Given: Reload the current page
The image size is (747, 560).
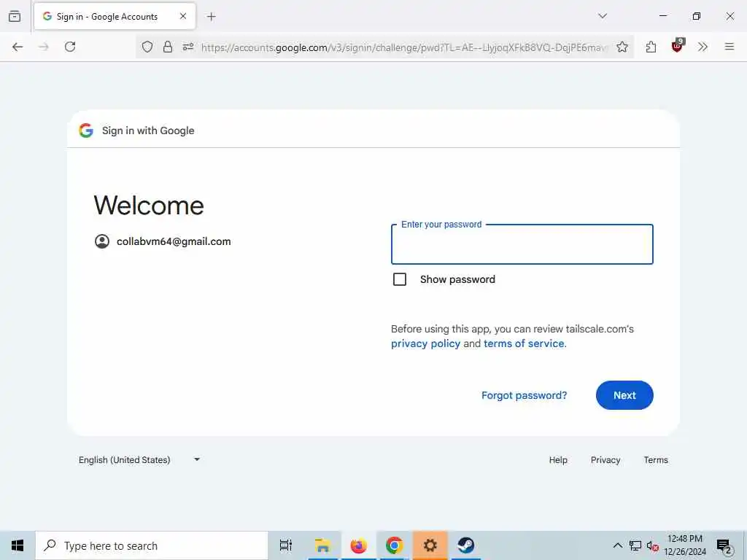Looking at the screenshot, I should [x=70, y=47].
